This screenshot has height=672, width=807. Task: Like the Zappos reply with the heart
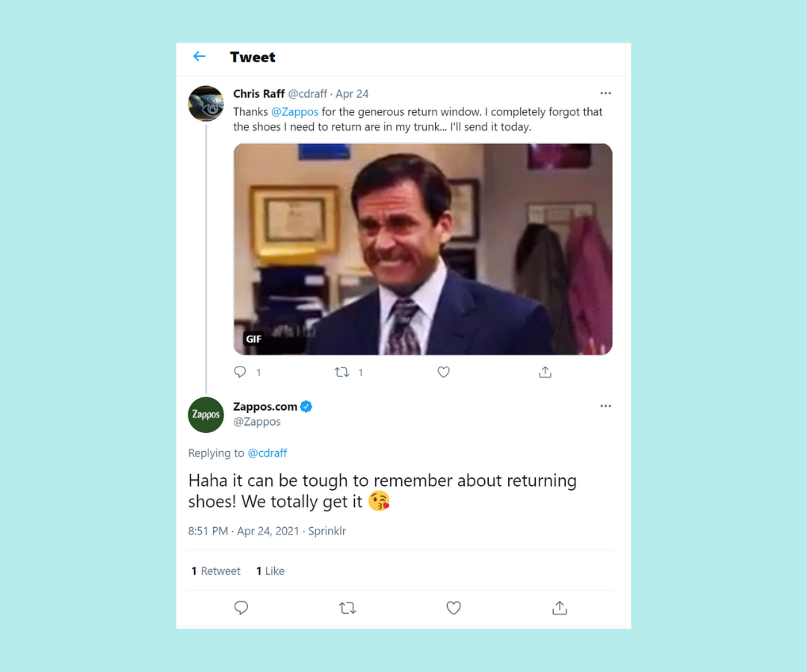(x=454, y=608)
